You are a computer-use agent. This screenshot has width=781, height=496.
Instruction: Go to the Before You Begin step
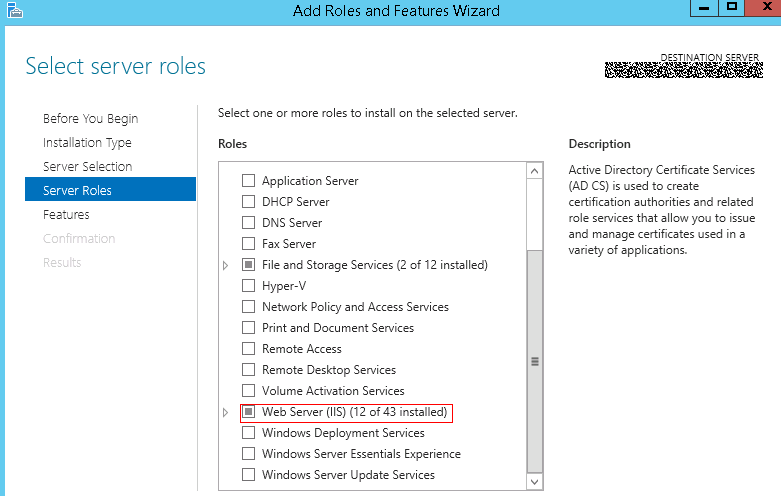pos(91,119)
